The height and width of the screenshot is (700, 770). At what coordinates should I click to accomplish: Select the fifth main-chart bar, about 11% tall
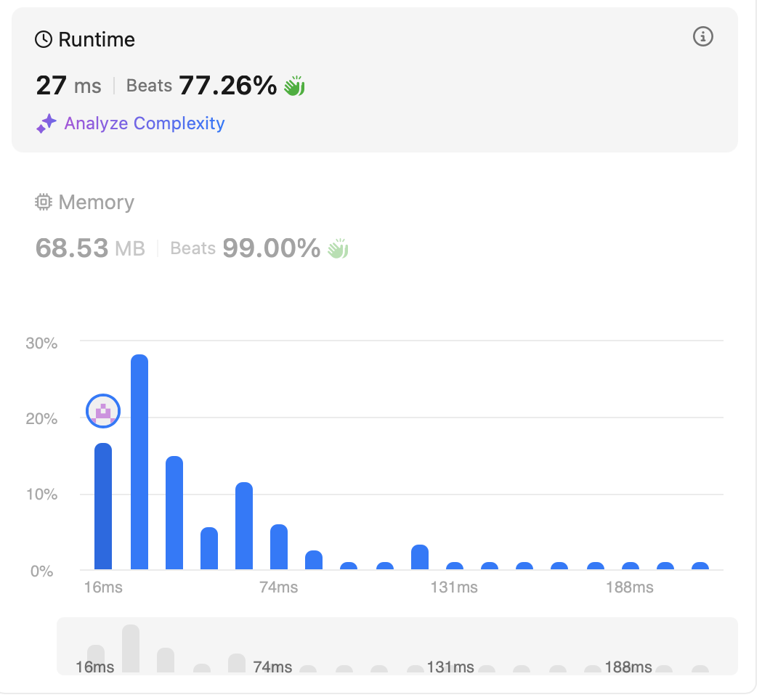(244, 526)
